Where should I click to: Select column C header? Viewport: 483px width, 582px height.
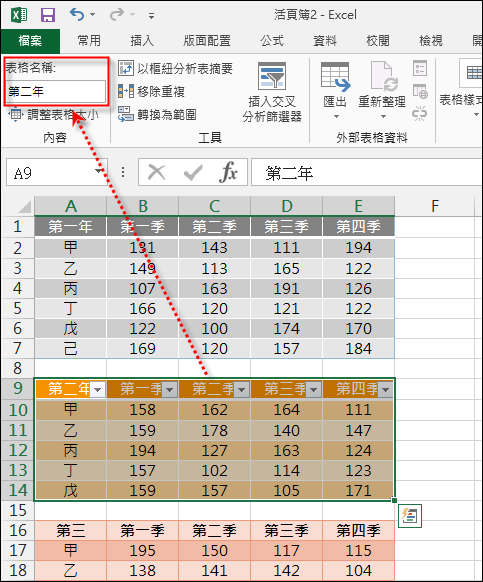point(215,206)
